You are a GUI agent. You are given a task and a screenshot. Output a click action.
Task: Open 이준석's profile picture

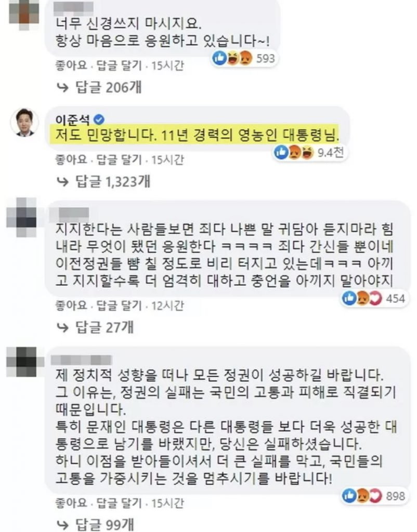[x=24, y=122]
